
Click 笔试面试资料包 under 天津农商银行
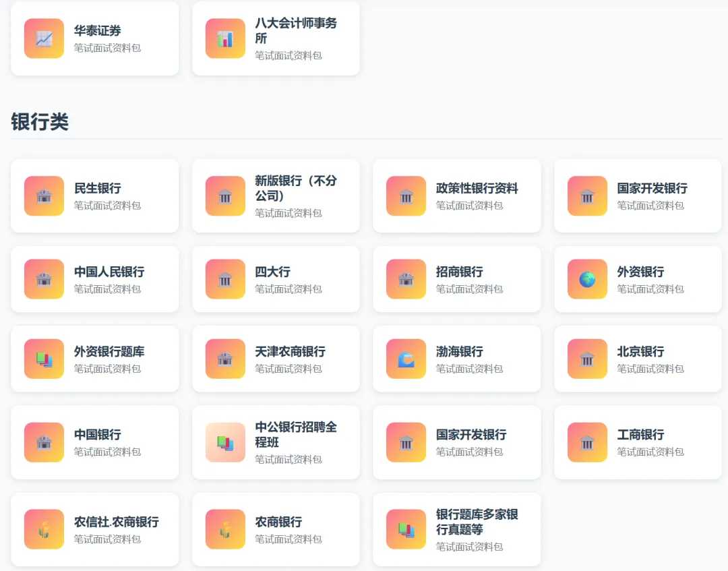click(289, 369)
